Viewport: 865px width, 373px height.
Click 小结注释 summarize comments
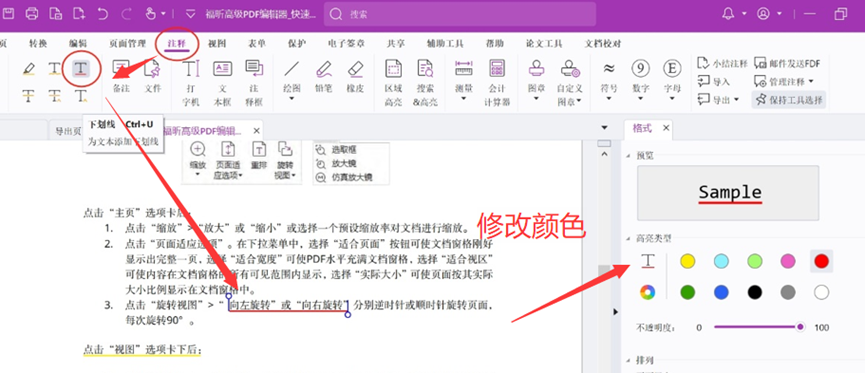(723, 63)
